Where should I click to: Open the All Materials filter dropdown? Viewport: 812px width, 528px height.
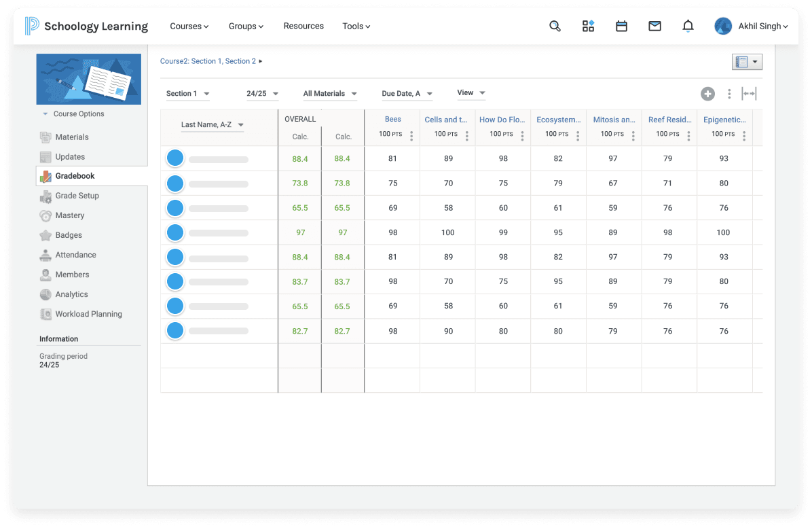[x=329, y=93]
